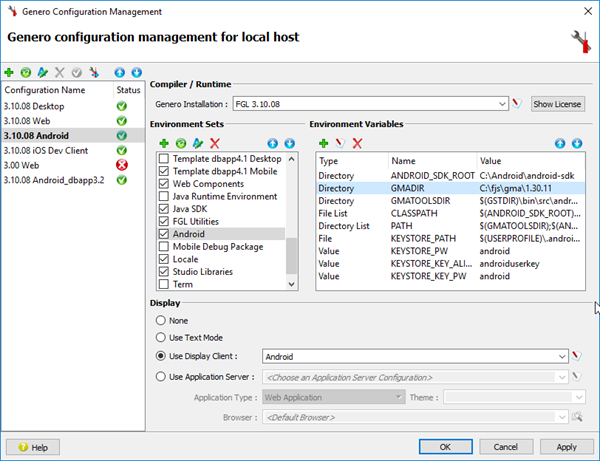
Task: Select Use Text Mode radio button
Action: coord(161,337)
